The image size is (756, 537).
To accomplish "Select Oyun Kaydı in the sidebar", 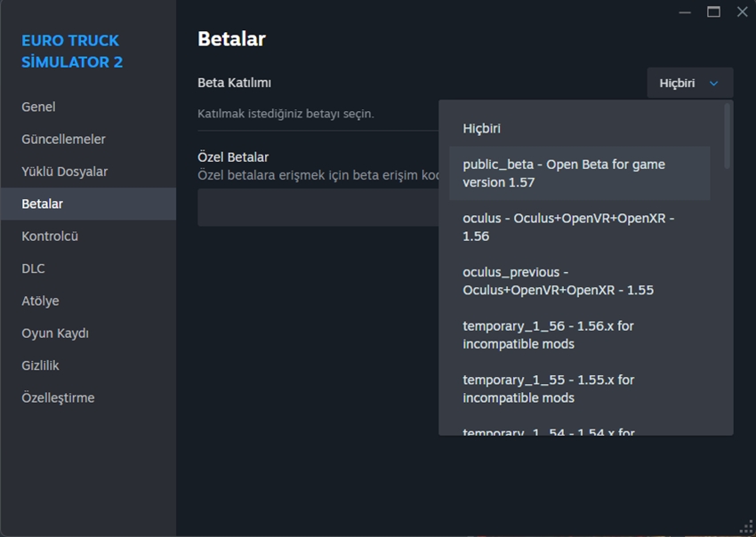I will (55, 333).
